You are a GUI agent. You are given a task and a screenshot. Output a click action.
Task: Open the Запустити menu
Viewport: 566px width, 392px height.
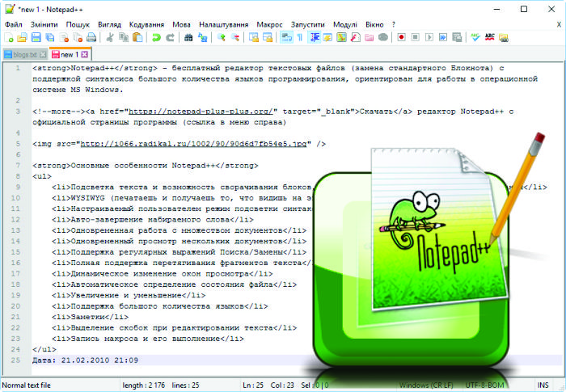307,24
